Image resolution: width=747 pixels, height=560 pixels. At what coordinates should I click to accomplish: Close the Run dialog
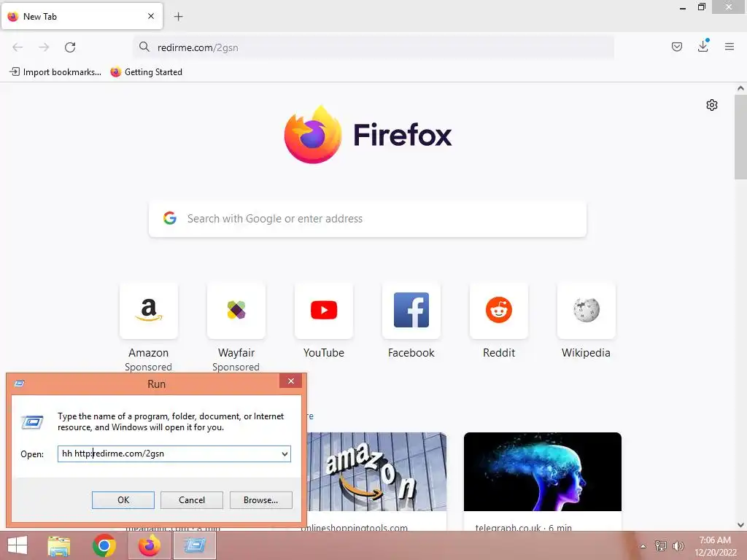click(x=290, y=381)
